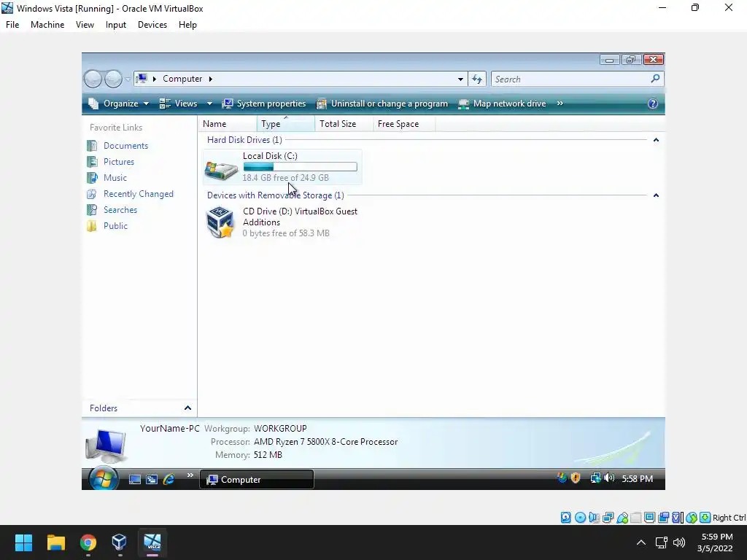Open VirtualBox File menu
This screenshot has width=747, height=560.
[x=12, y=25]
